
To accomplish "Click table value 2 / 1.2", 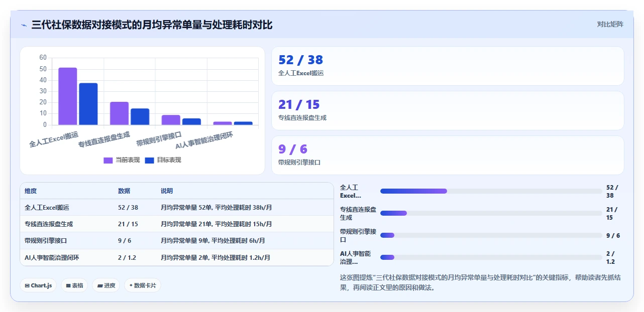I will (127, 258).
